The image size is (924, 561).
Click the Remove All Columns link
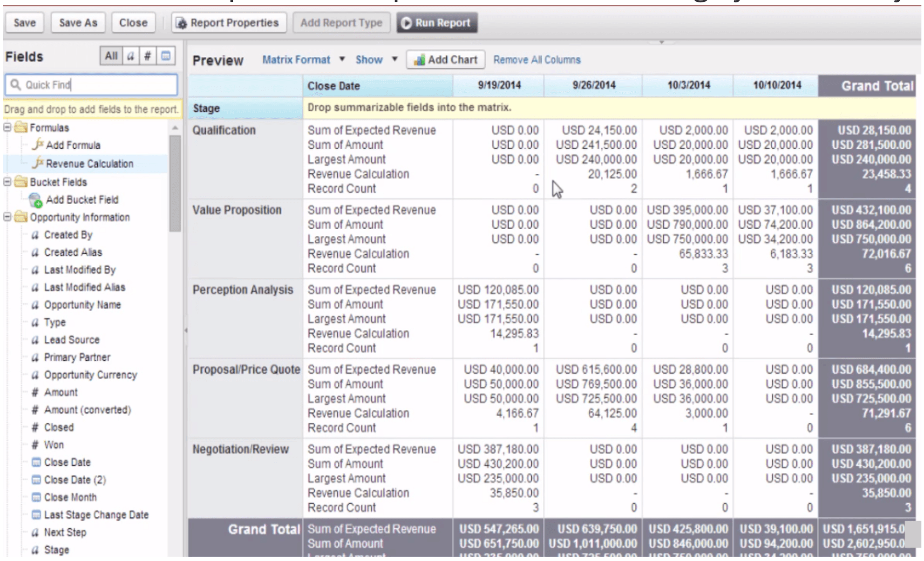point(536,60)
